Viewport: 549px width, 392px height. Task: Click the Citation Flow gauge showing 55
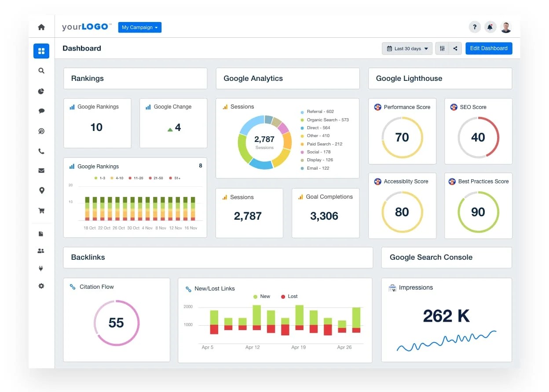point(117,323)
